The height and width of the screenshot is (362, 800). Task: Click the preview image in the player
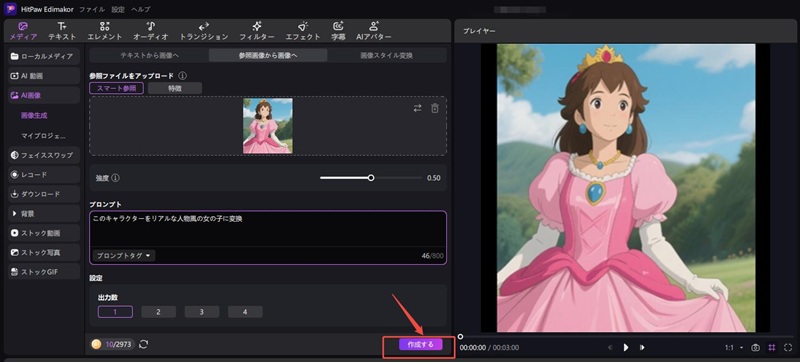point(626,188)
